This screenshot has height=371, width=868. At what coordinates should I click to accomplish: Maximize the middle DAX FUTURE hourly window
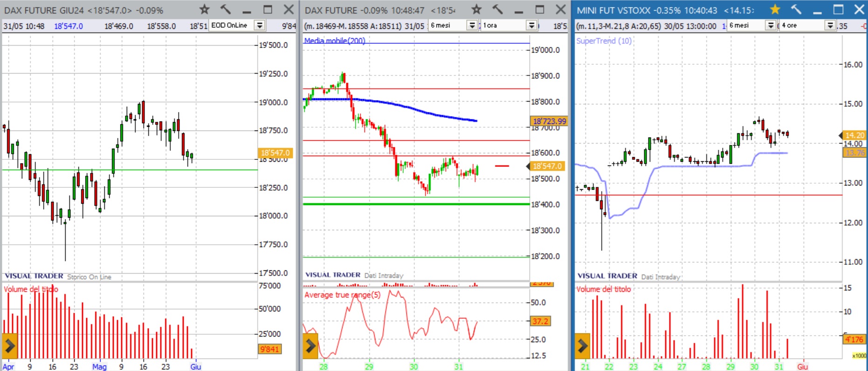(x=540, y=9)
